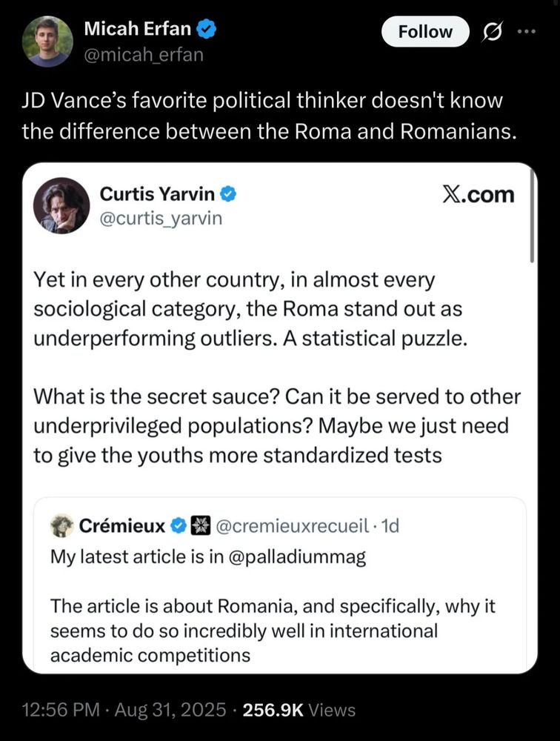Click Curtis Yarvin's profile picture
The width and height of the screenshot is (560, 741).
(61, 205)
